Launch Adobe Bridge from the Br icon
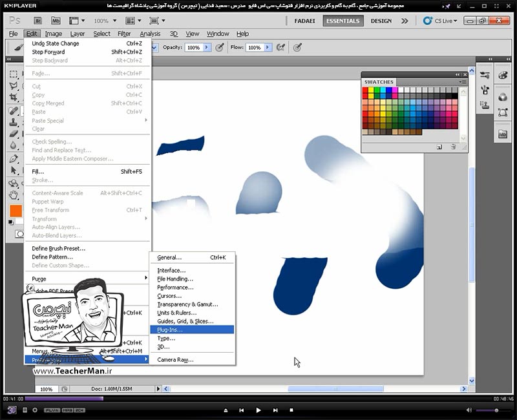This screenshot has height=420, width=517. 37,21
